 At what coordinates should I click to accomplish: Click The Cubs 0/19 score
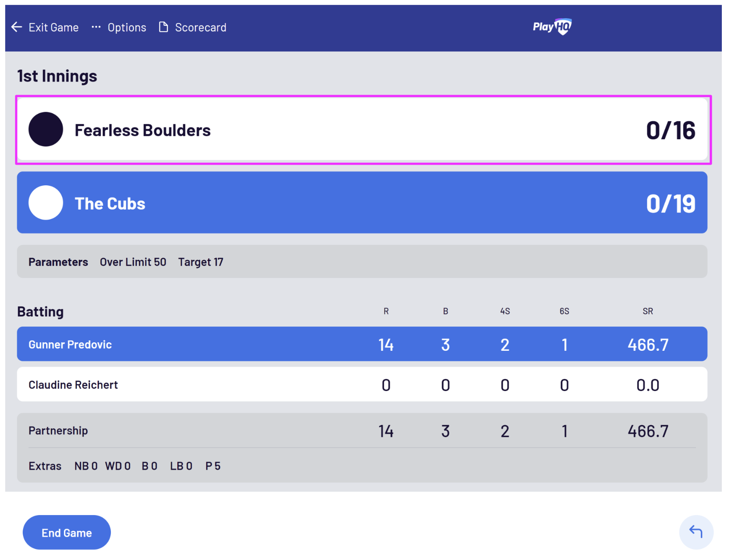670,204
